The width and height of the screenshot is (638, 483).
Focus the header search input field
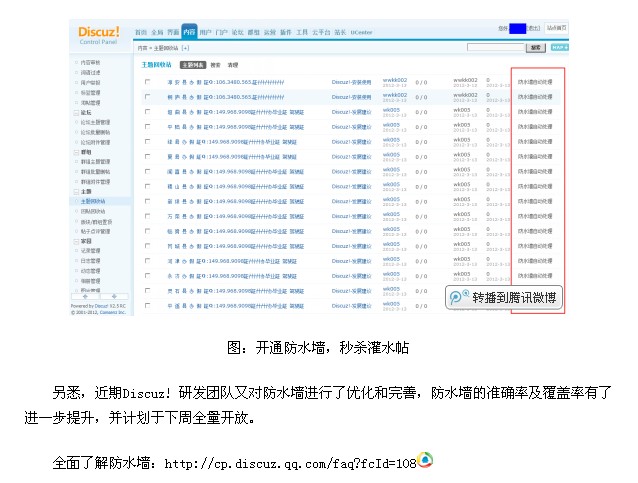[x=496, y=47]
